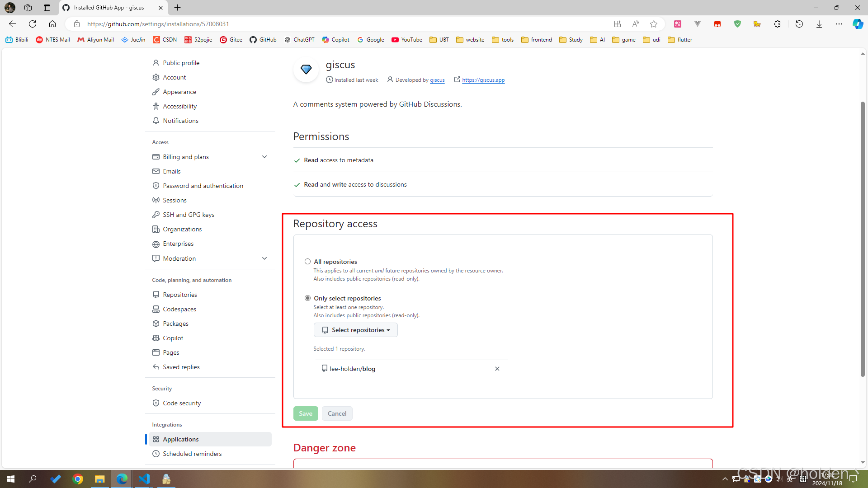Open the Workspaces icon in title bar

pos(28,8)
